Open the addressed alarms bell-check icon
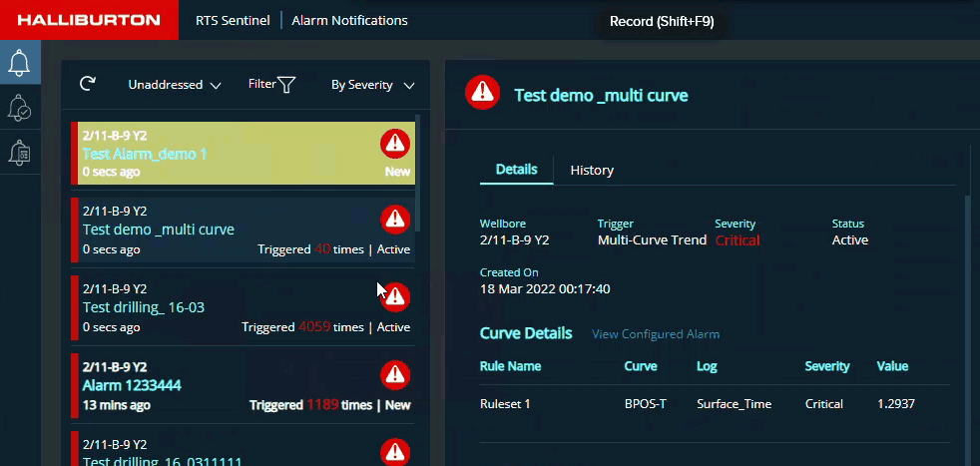This screenshot has width=980, height=466. 20,108
